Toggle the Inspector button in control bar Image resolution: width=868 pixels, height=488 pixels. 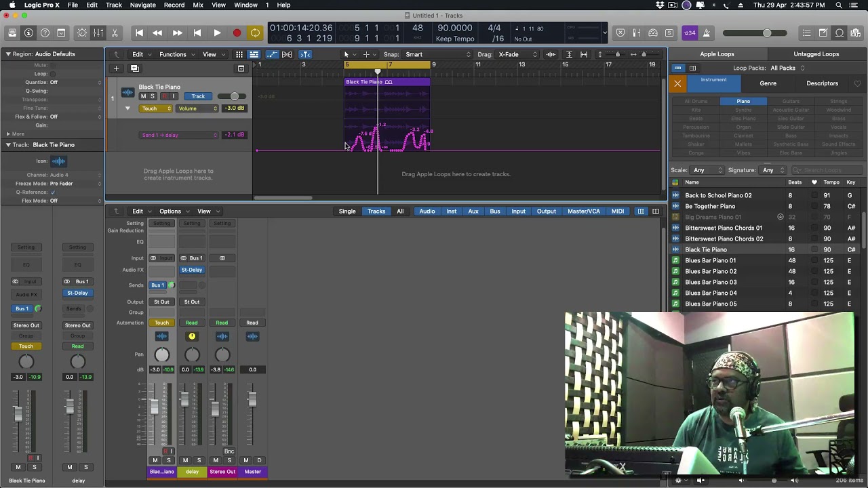tap(28, 33)
